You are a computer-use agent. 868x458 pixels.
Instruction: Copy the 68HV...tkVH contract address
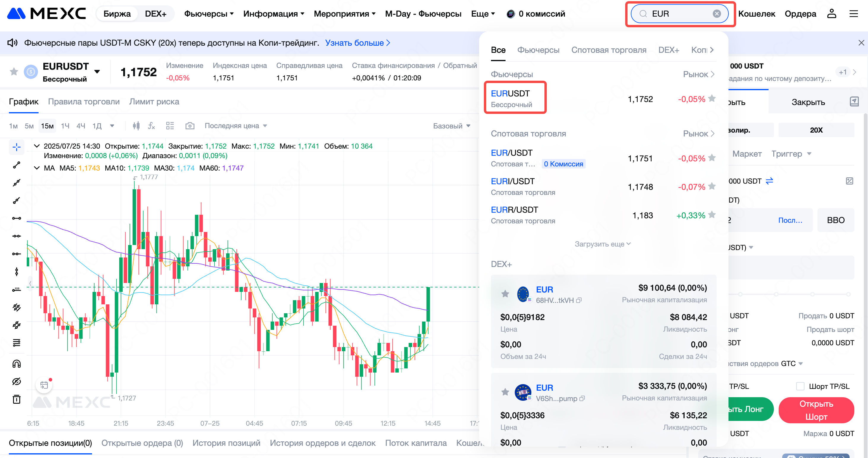click(x=579, y=300)
